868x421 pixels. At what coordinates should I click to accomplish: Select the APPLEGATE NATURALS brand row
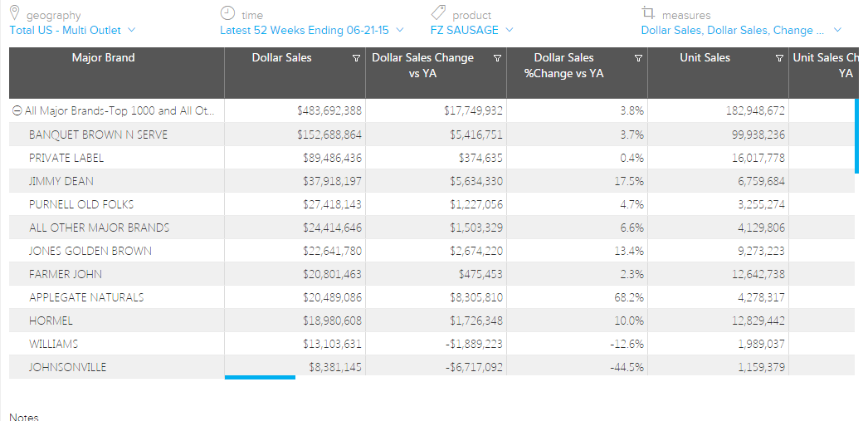[86, 297]
